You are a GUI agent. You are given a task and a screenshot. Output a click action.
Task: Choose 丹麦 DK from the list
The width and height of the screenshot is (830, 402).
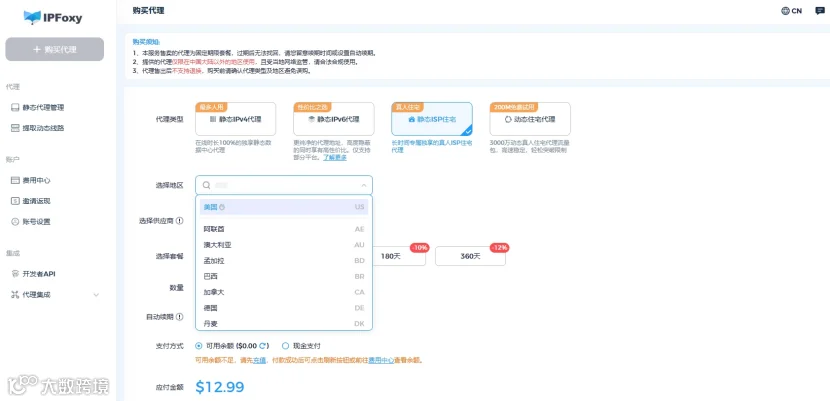(284, 324)
